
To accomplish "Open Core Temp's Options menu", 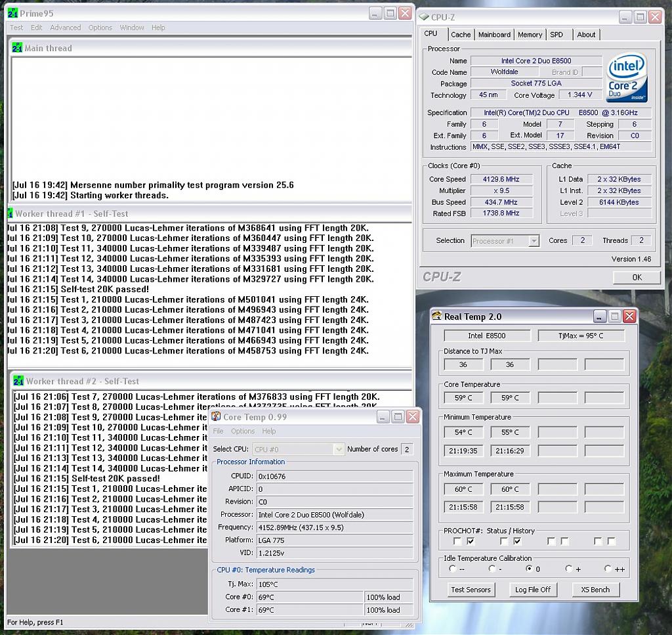I will click(x=242, y=431).
